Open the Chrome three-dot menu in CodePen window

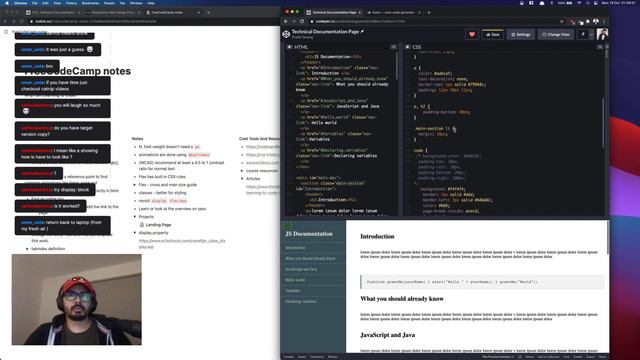pos(604,21)
